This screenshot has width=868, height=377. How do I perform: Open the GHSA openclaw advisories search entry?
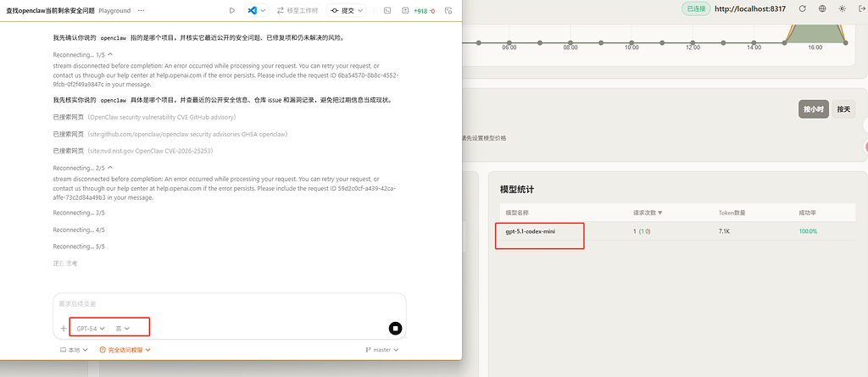pos(170,134)
